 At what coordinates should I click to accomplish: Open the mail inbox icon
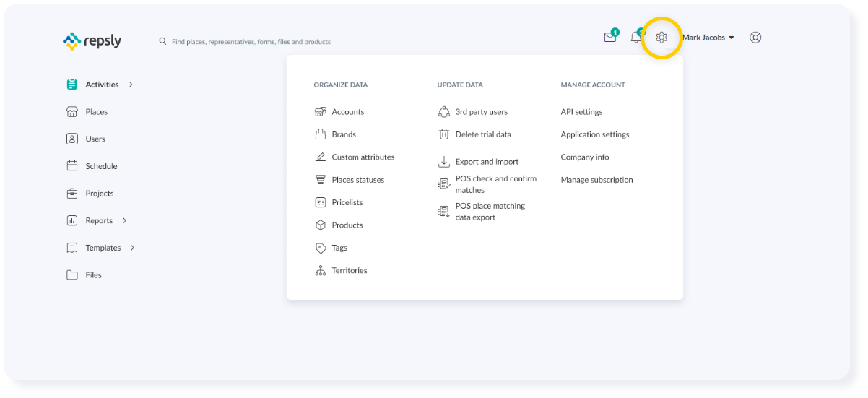click(x=610, y=38)
